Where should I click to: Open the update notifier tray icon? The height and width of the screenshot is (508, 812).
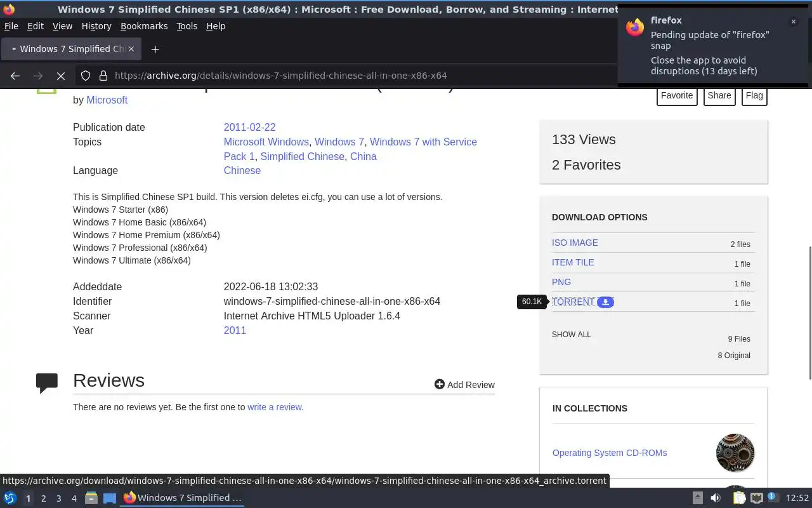tap(773, 497)
